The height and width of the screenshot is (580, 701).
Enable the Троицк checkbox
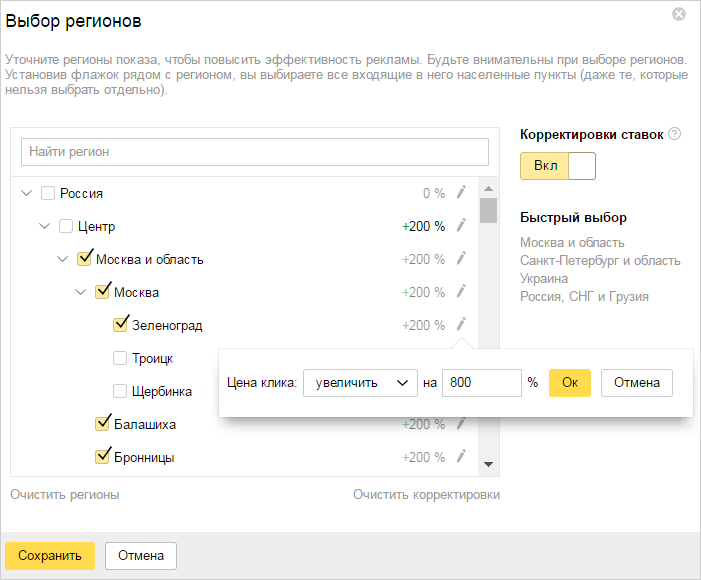pos(120,358)
